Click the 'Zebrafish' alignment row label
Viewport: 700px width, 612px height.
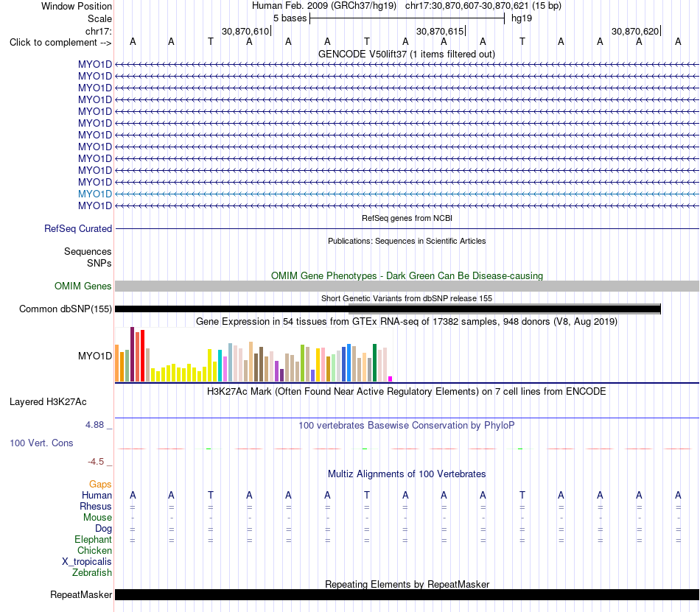[92, 572]
